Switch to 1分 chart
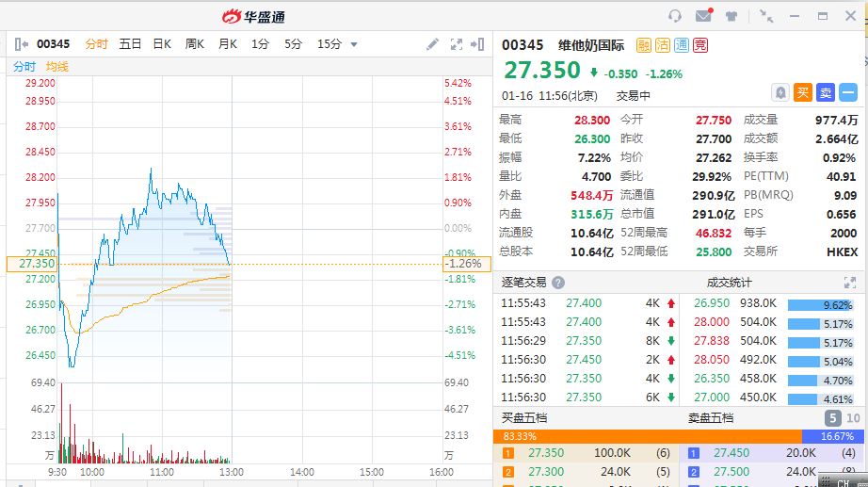 (x=260, y=43)
